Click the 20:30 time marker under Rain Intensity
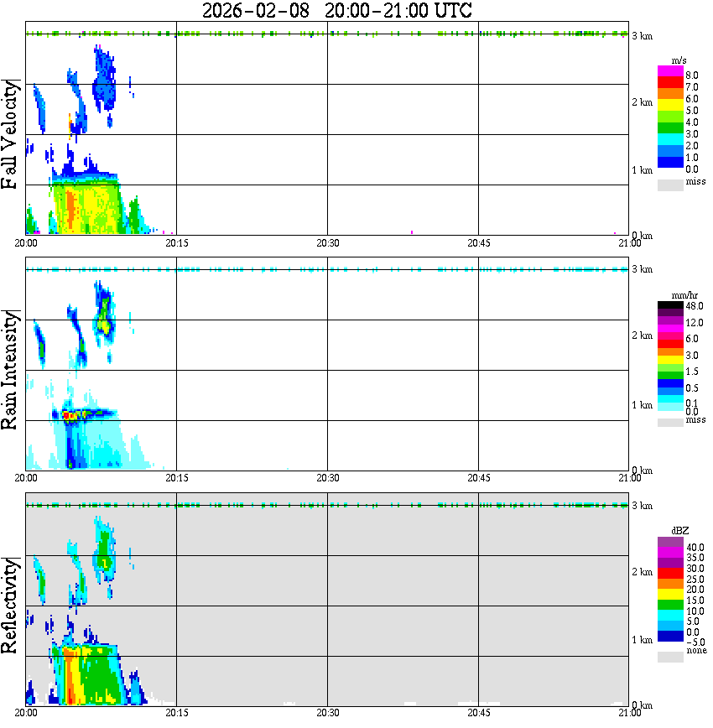The width and height of the screenshot is (713, 728). pyautogui.click(x=327, y=478)
